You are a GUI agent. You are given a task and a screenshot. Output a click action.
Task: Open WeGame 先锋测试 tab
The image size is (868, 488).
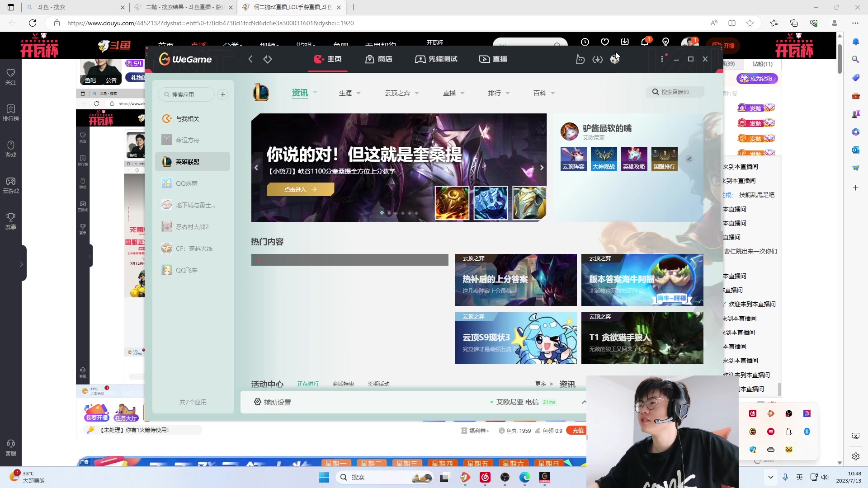(436, 59)
